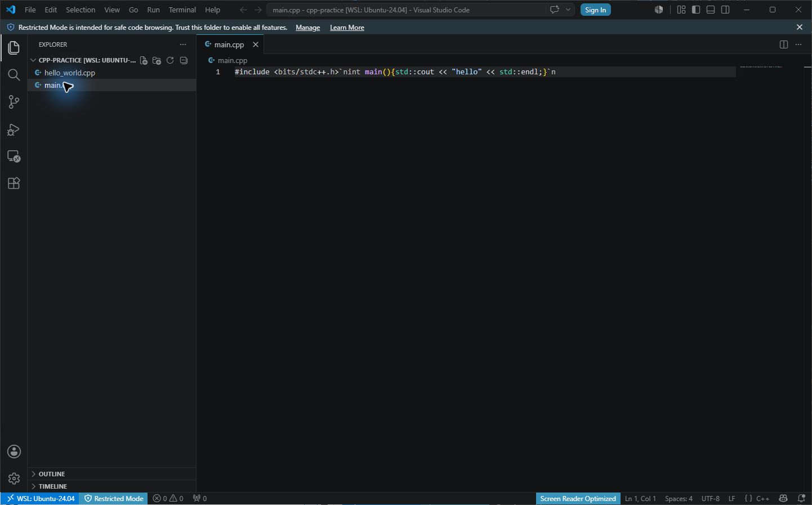This screenshot has width=812, height=505.
Task: Click Manage link in Restricted Mode banner
Action: coord(307,28)
